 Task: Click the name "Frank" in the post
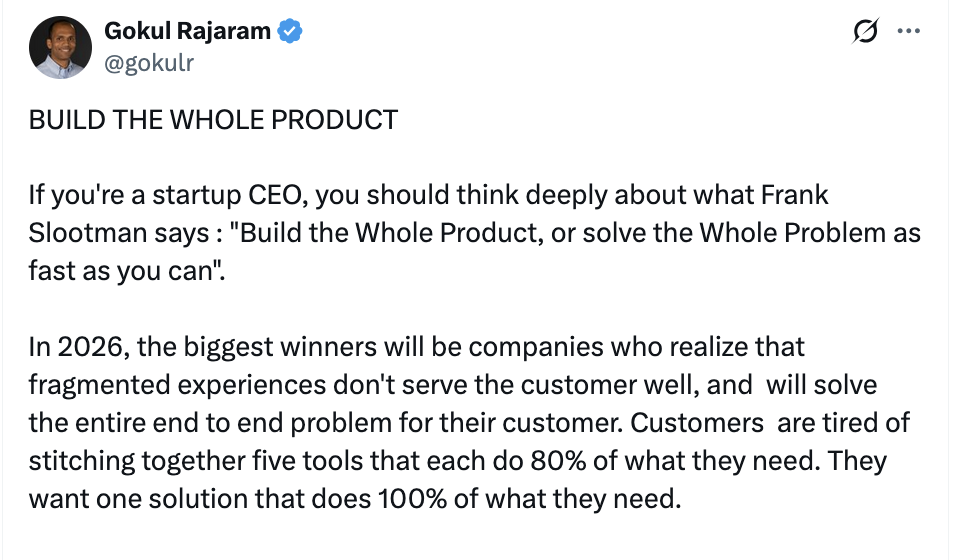coord(800,196)
